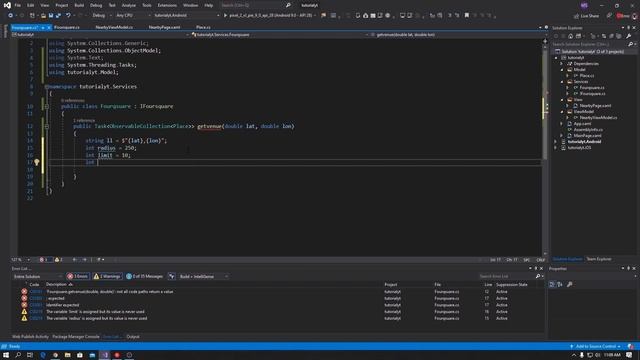The width and height of the screenshot is (640, 360).
Task: Click the user account avatar in title bar
Action: [x=584, y=5]
